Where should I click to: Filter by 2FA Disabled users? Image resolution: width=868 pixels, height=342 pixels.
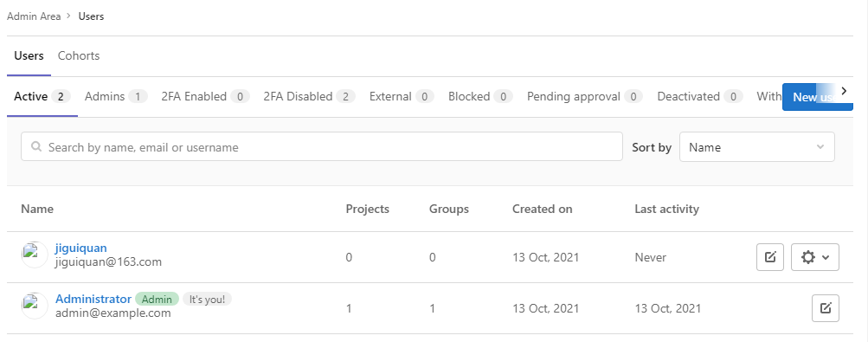pos(309,97)
